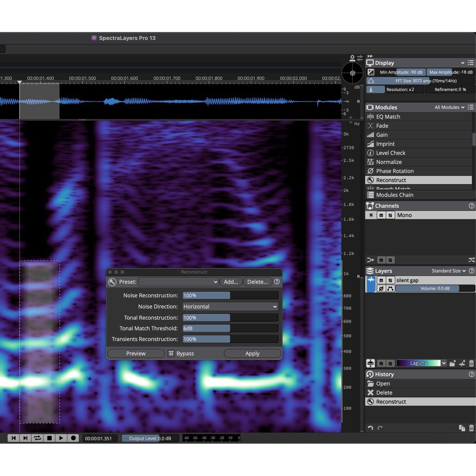Select the Level Check module

click(x=418, y=153)
